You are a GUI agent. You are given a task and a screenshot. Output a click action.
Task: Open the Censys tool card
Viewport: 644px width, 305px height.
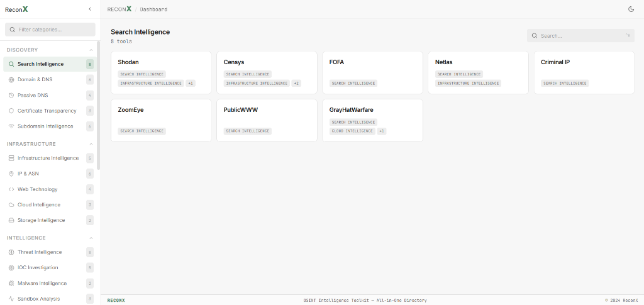(x=267, y=73)
